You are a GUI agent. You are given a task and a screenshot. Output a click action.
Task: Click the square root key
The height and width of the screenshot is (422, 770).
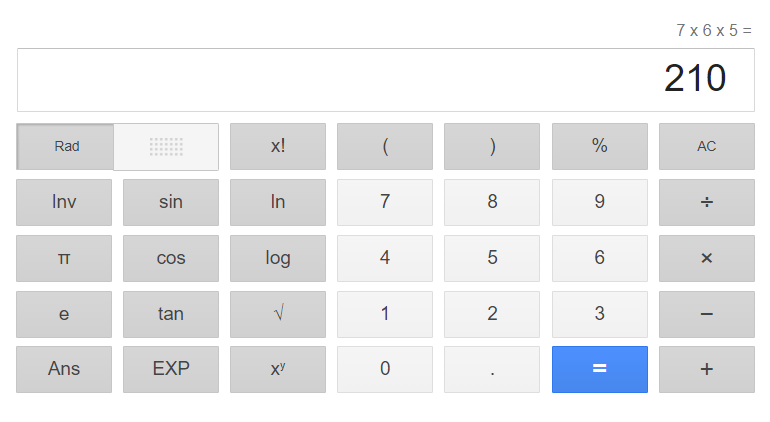pyautogui.click(x=278, y=314)
